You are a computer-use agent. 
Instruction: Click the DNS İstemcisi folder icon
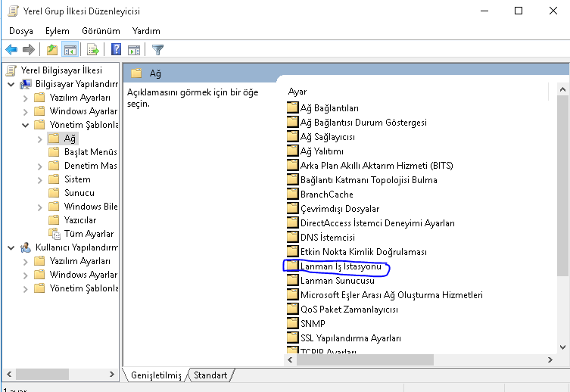[292, 237]
